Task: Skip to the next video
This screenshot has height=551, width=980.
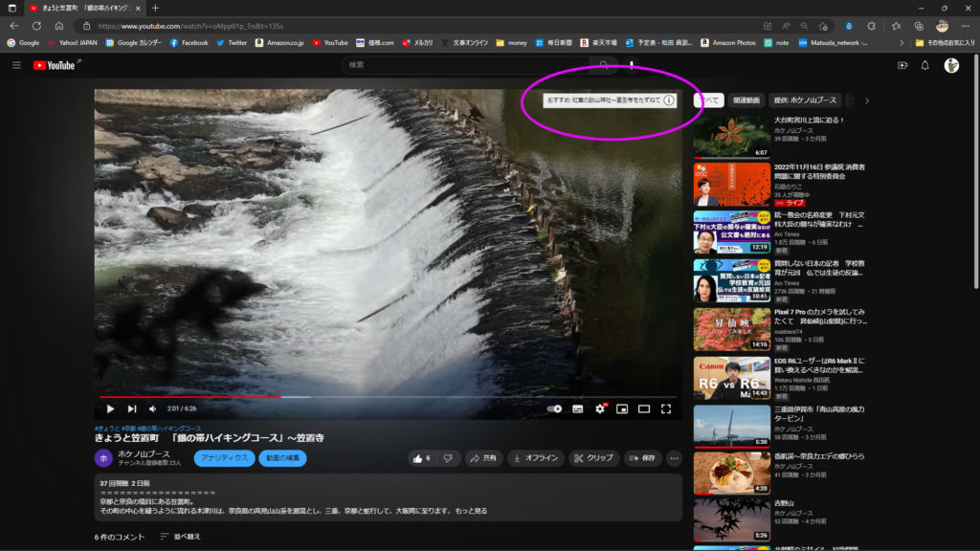Action: [132, 408]
